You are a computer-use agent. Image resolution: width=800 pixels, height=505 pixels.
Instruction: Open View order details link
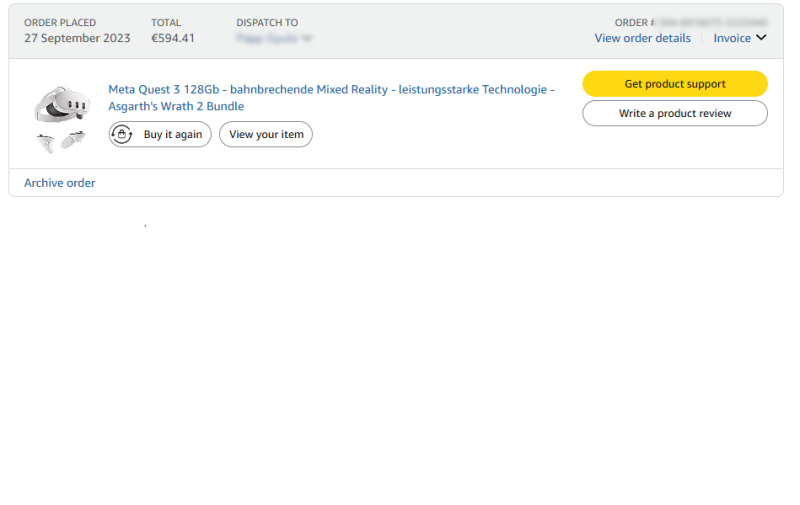[x=642, y=38]
